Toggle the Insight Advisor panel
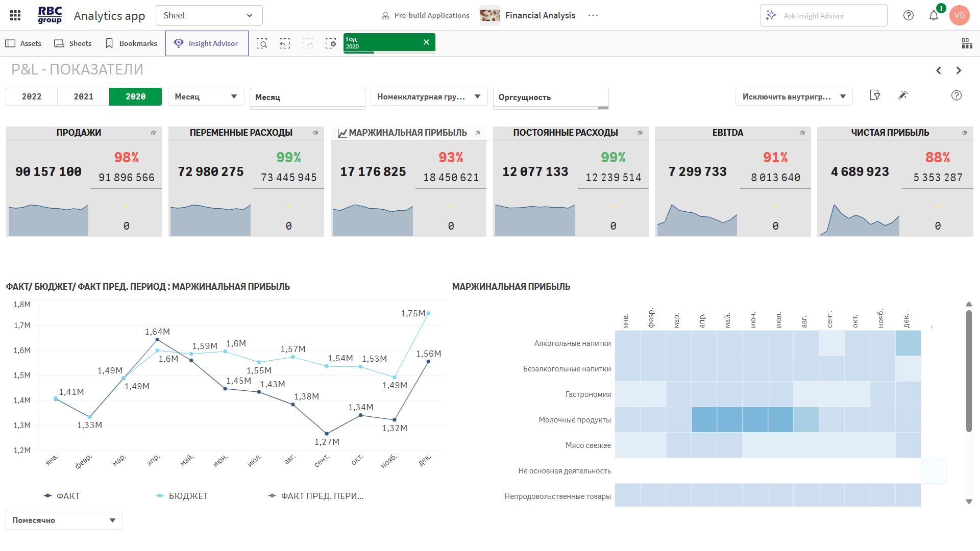980x551 pixels. (x=207, y=43)
